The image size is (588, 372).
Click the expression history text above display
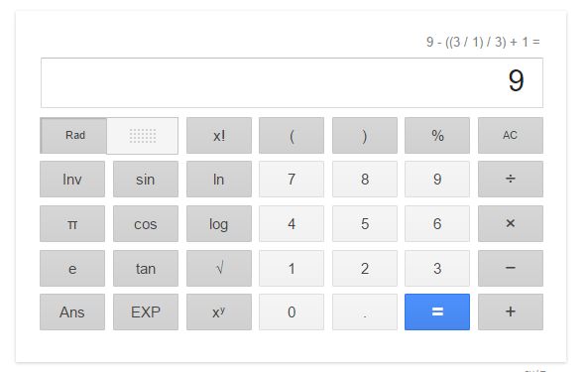click(483, 42)
